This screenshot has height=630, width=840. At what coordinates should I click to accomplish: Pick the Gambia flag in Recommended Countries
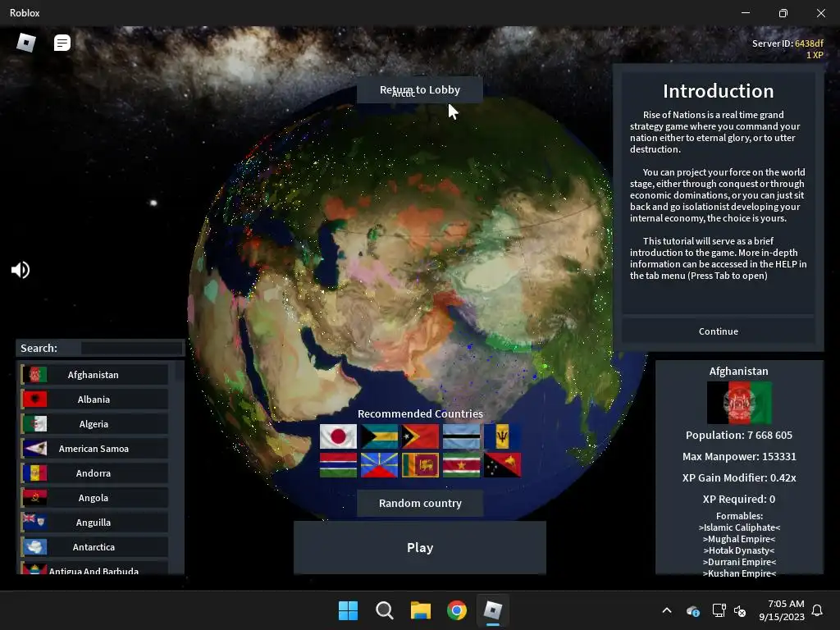click(x=338, y=465)
